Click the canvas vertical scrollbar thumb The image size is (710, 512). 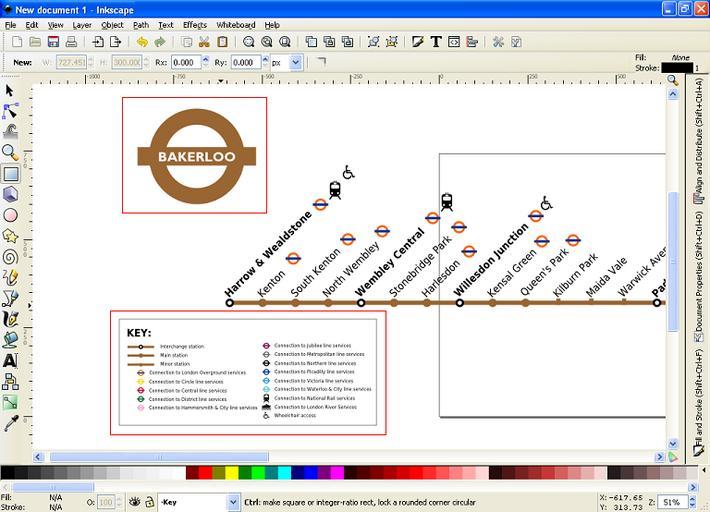[673, 262]
